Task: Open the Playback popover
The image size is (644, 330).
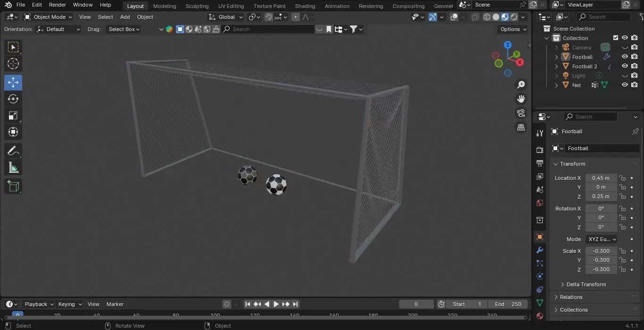Action: (x=39, y=304)
